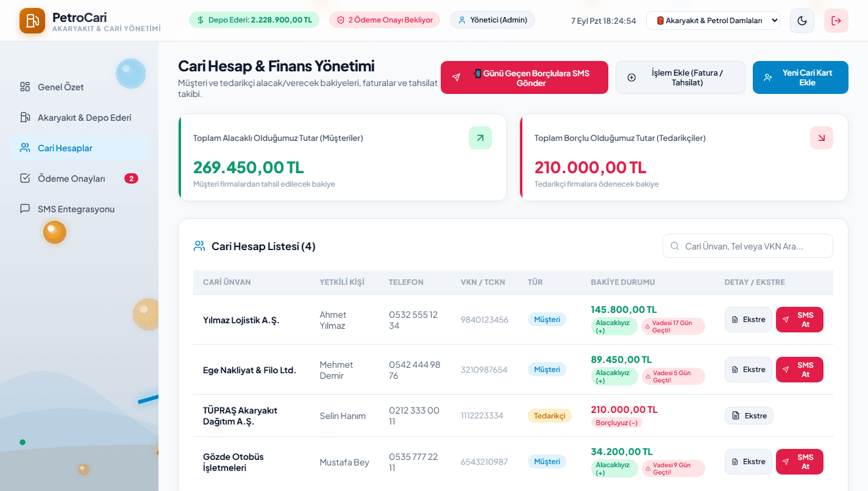Click the checkbox icon beside Ödeme Onayları

25,178
